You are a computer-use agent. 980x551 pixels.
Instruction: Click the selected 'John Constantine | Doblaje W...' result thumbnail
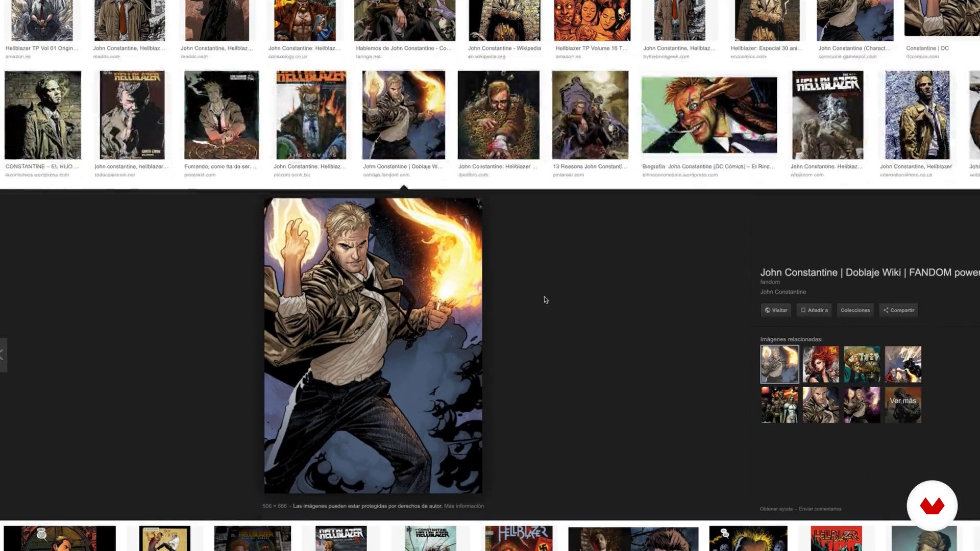click(404, 115)
